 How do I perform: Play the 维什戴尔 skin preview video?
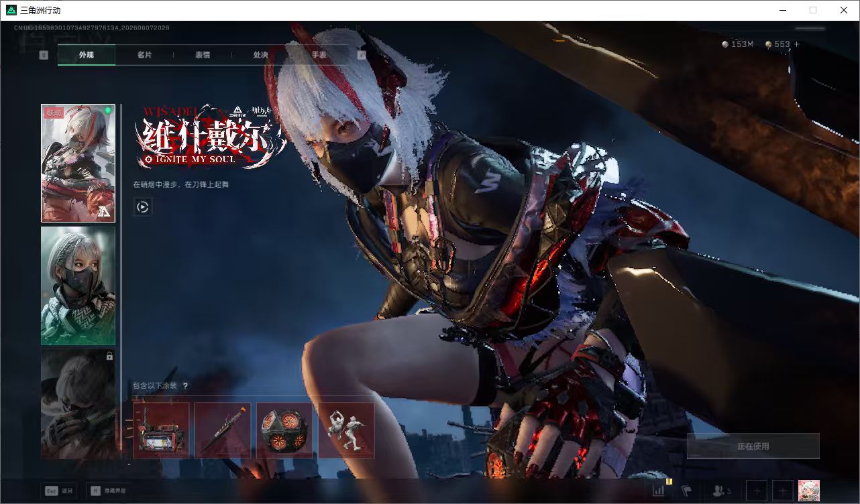pyautogui.click(x=142, y=207)
